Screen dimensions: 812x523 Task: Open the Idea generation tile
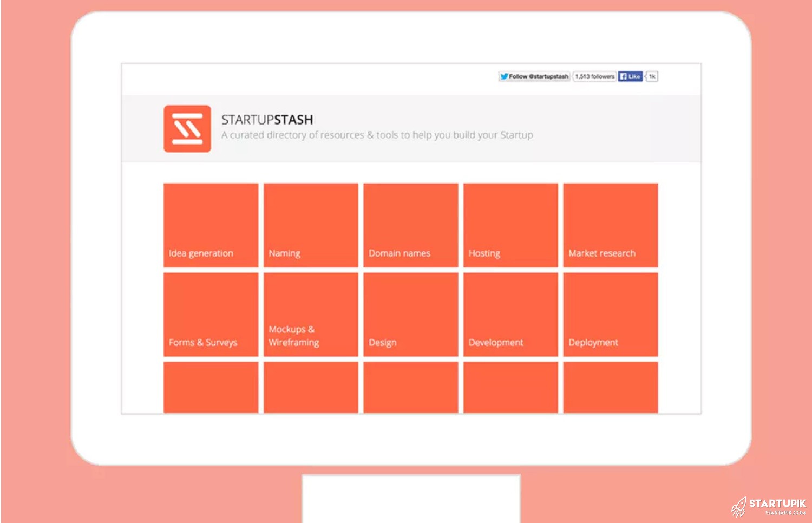(x=211, y=225)
